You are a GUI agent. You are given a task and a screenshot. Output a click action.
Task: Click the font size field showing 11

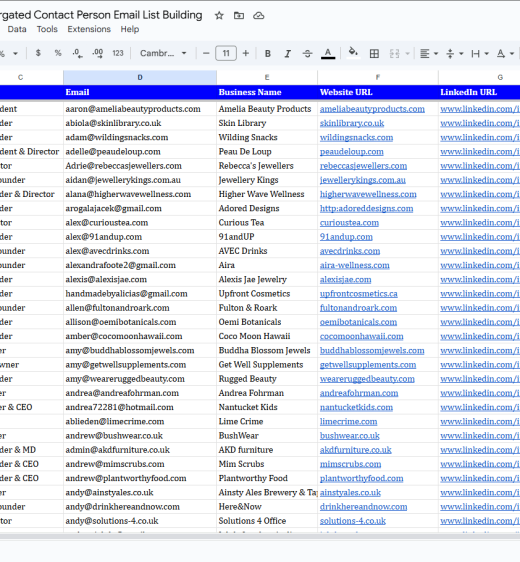click(226, 53)
